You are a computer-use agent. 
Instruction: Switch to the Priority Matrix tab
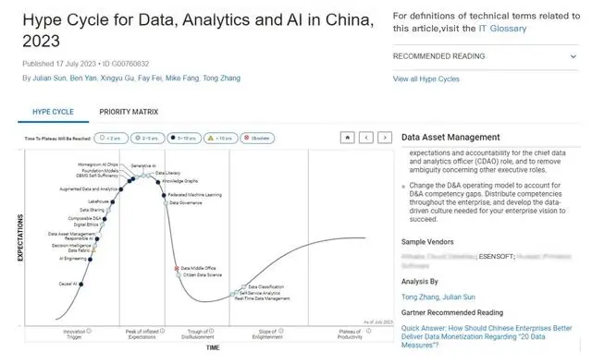pyautogui.click(x=129, y=112)
